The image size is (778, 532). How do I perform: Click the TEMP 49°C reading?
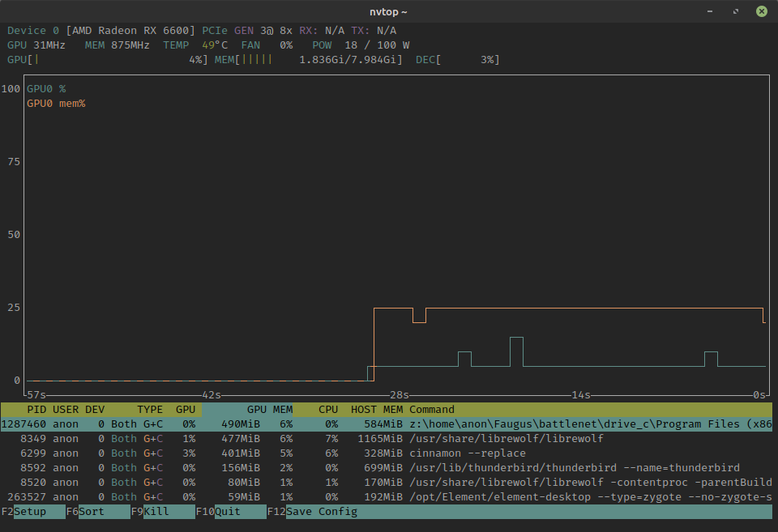[x=195, y=45]
